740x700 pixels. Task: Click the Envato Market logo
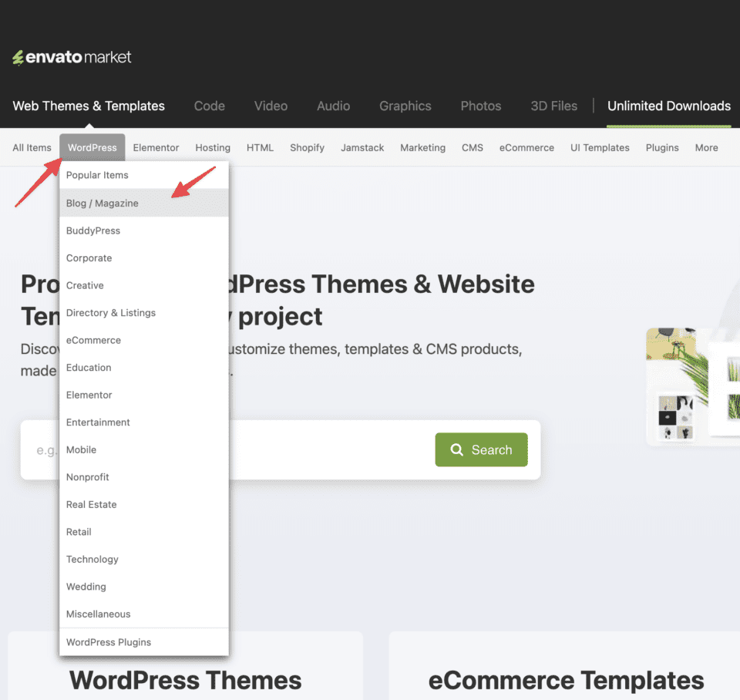tap(72, 58)
